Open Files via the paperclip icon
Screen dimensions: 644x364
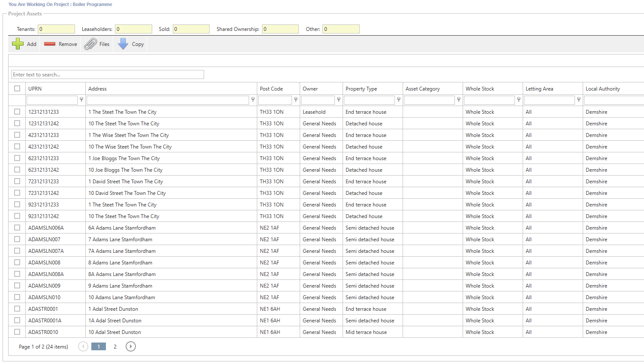tap(90, 44)
